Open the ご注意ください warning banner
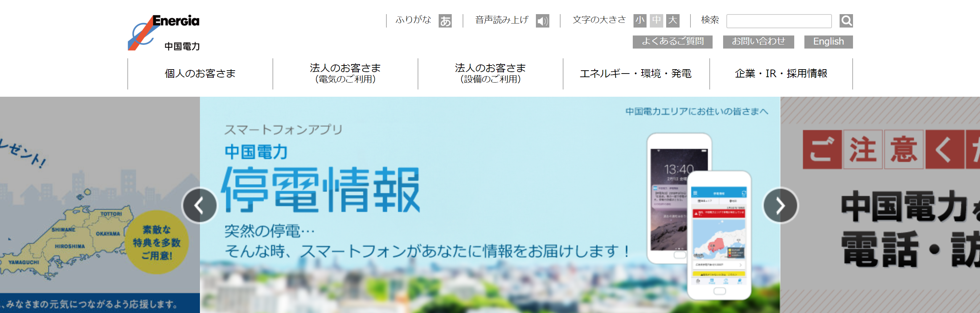The height and width of the screenshot is (313, 980). coord(880,205)
